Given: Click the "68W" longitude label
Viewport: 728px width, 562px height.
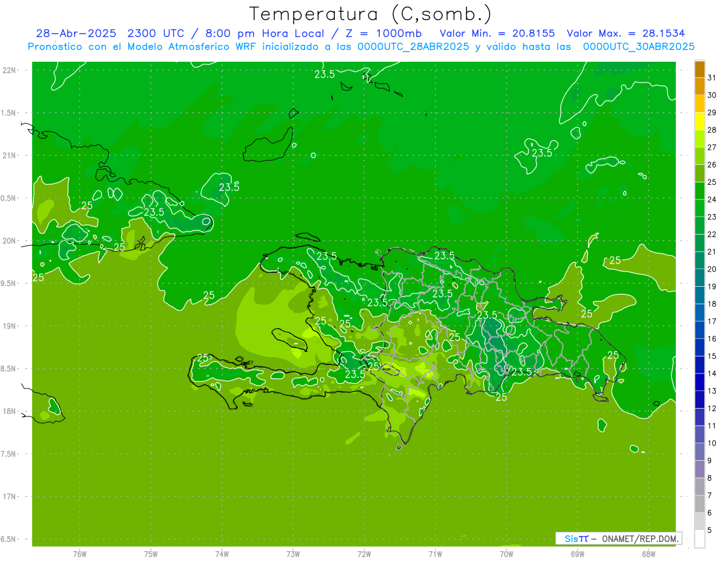Looking at the screenshot, I should [648, 554].
